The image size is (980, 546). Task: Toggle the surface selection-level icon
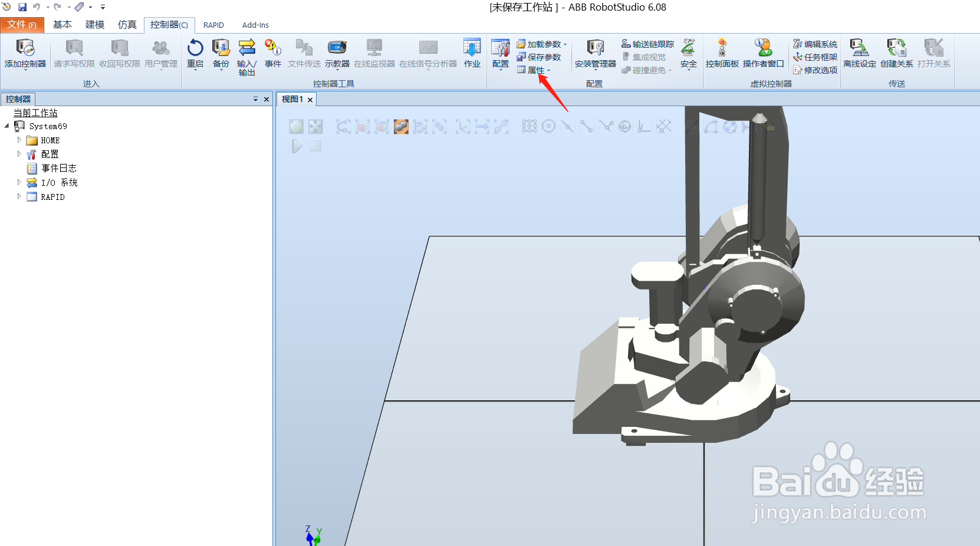(x=363, y=126)
